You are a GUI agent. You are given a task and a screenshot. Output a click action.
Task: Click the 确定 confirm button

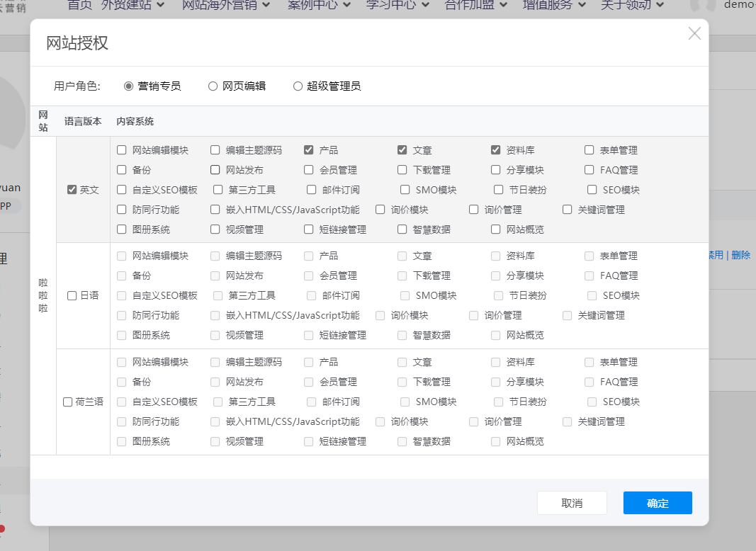tap(658, 503)
